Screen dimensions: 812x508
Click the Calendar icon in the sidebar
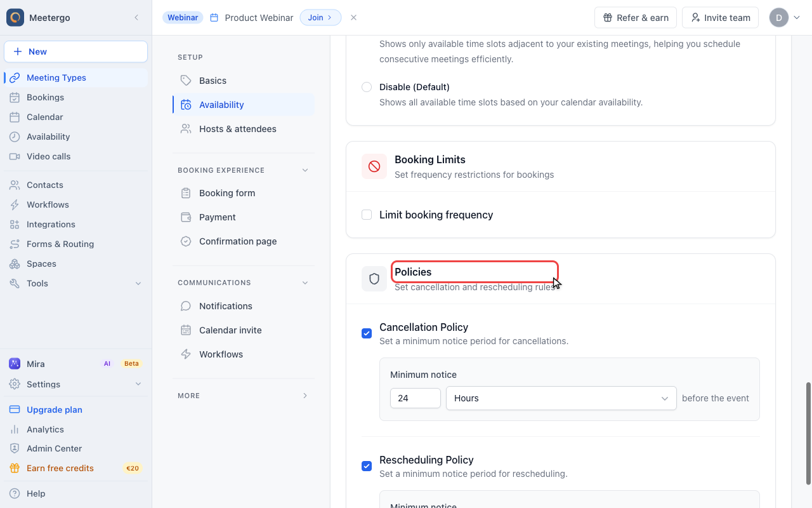pyautogui.click(x=15, y=117)
